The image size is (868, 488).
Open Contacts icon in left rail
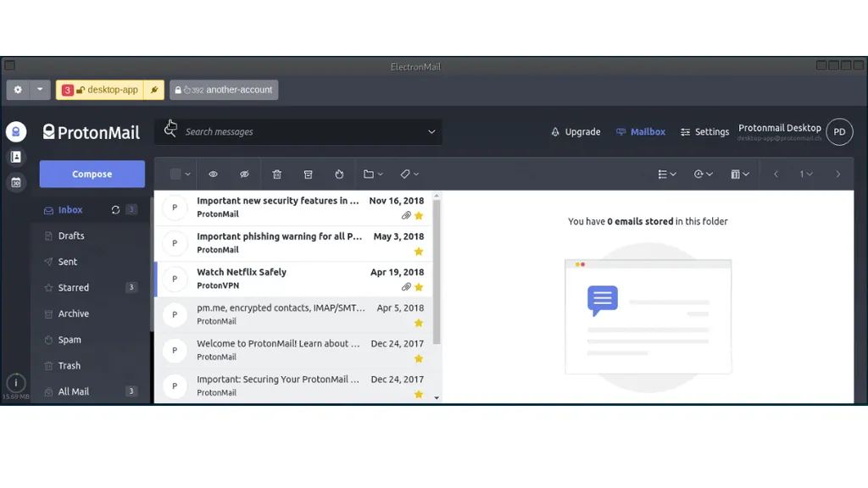16,157
